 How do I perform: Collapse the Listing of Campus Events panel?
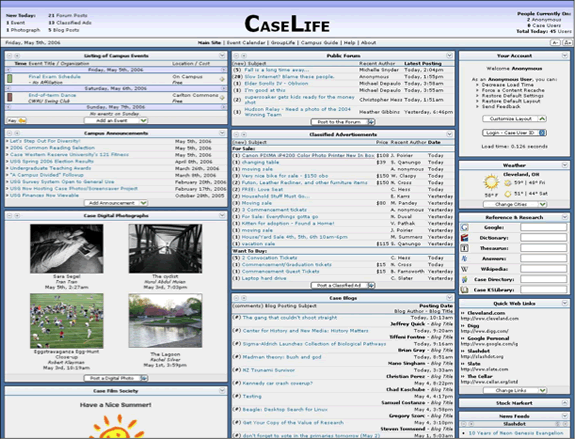(x=222, y=55)
